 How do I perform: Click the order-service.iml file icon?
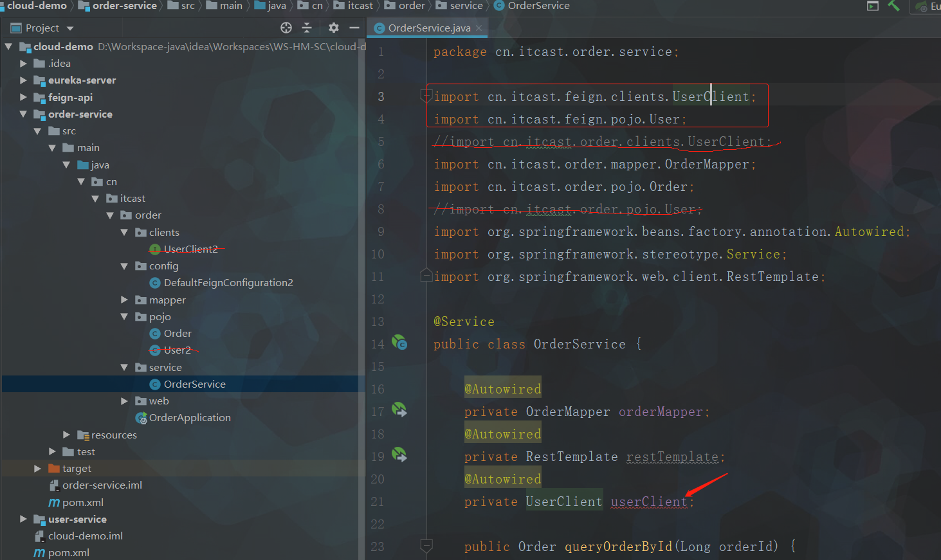54,485
